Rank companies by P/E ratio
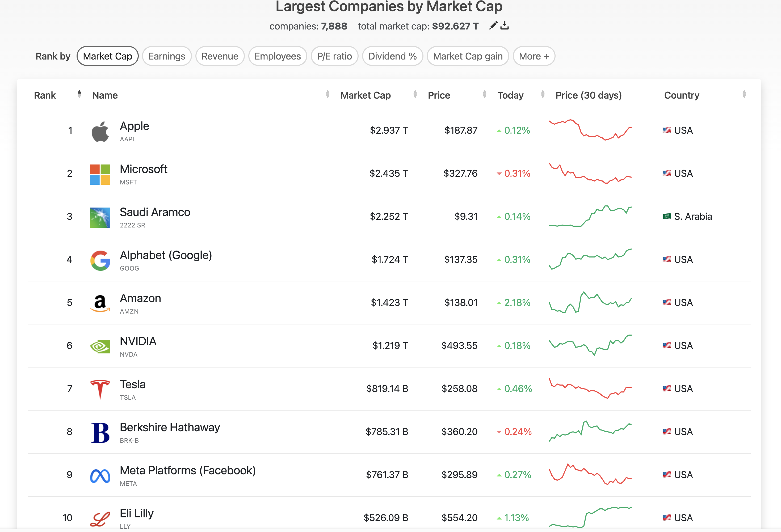Screen dimensions: 781x532 coord(334,56)
